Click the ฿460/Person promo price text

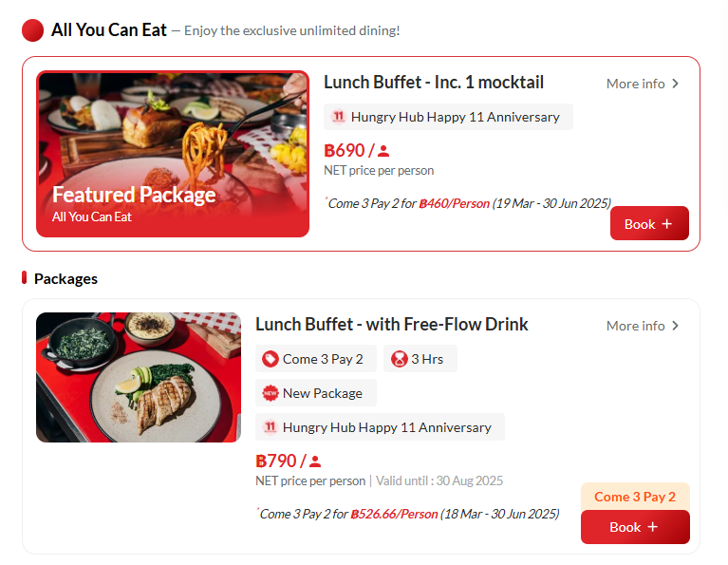click(454, 203)
